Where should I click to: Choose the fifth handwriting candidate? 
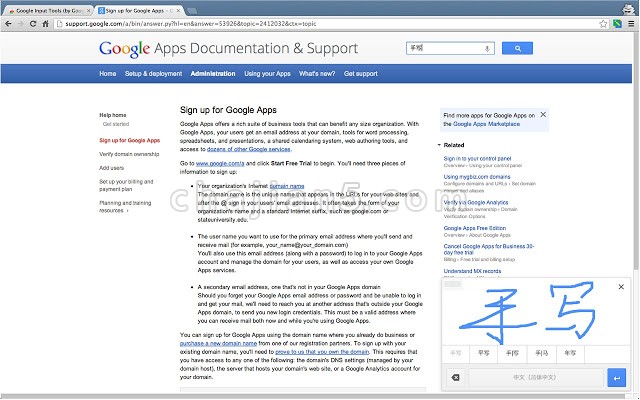[570, 353]
